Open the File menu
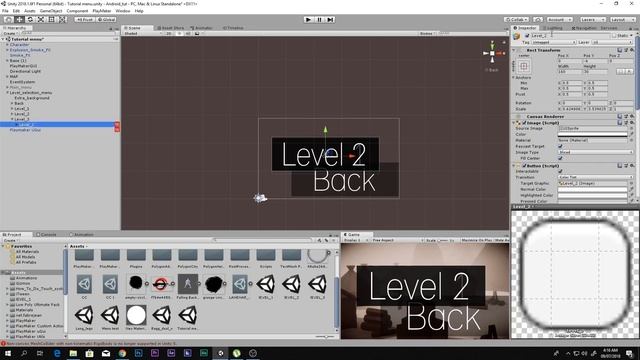 [x=5, y=11]
